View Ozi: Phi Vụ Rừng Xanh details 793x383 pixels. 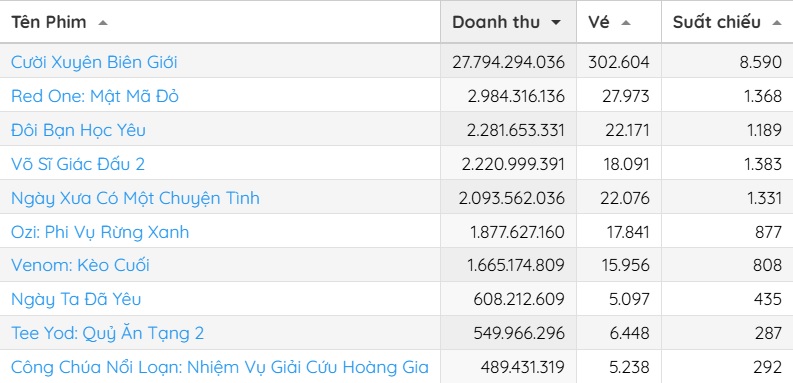coord(100,232)
